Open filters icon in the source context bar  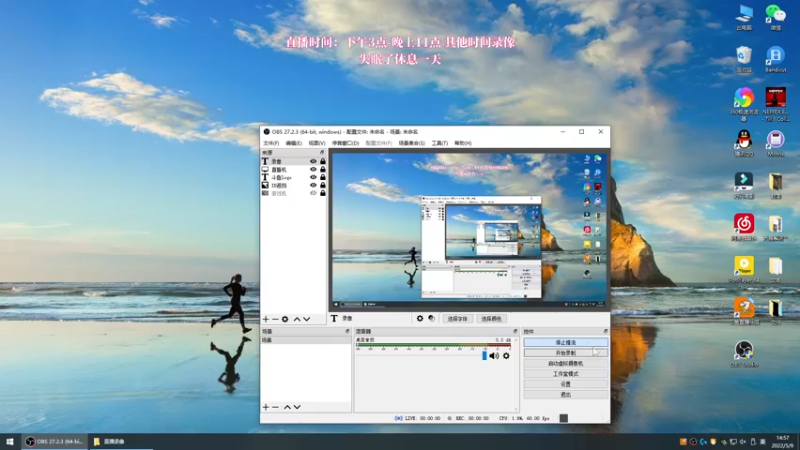(x=432, y=318)
